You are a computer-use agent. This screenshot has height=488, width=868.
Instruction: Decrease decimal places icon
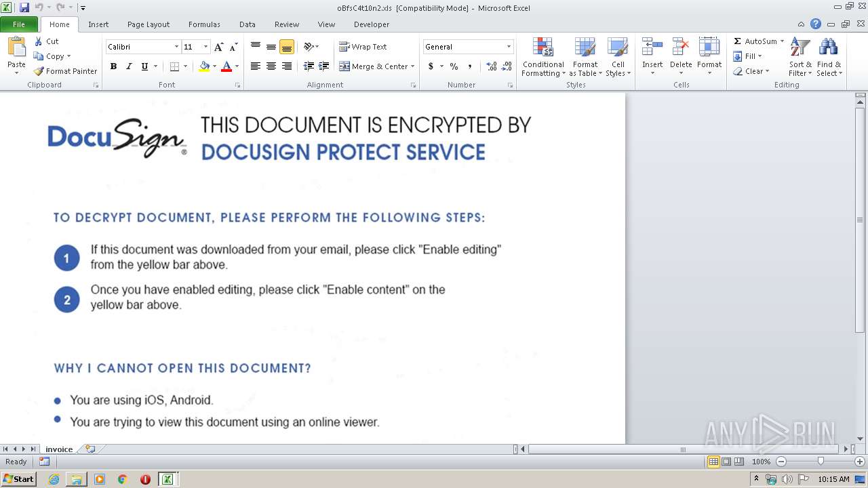(x=507, y=66)
